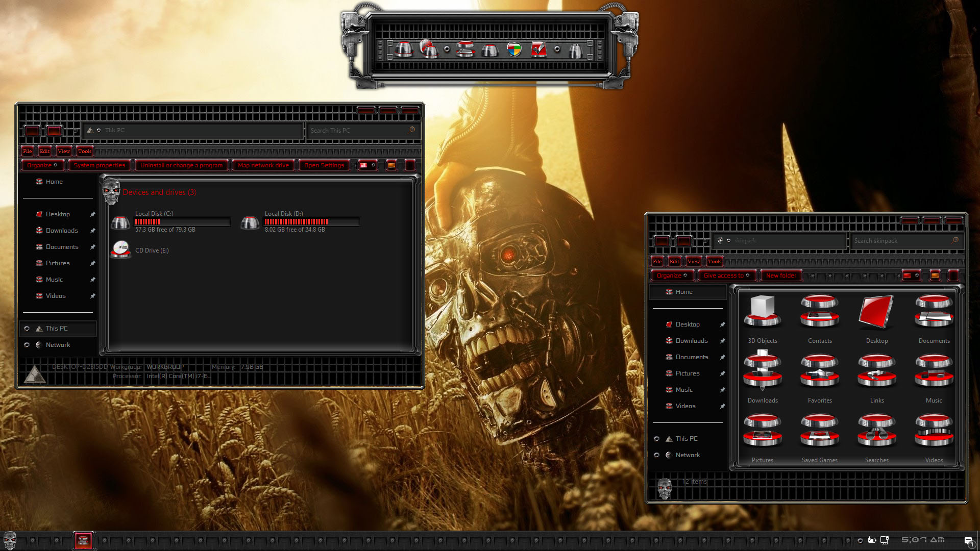The width and height of the screenshot is (980, 551).
Task: Open the Searches folder icon
Action: 877,431
